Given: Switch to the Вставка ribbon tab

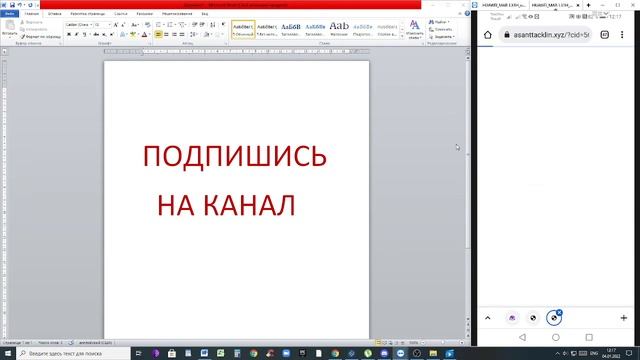Looking at the screenshot, I should [55, 13].
